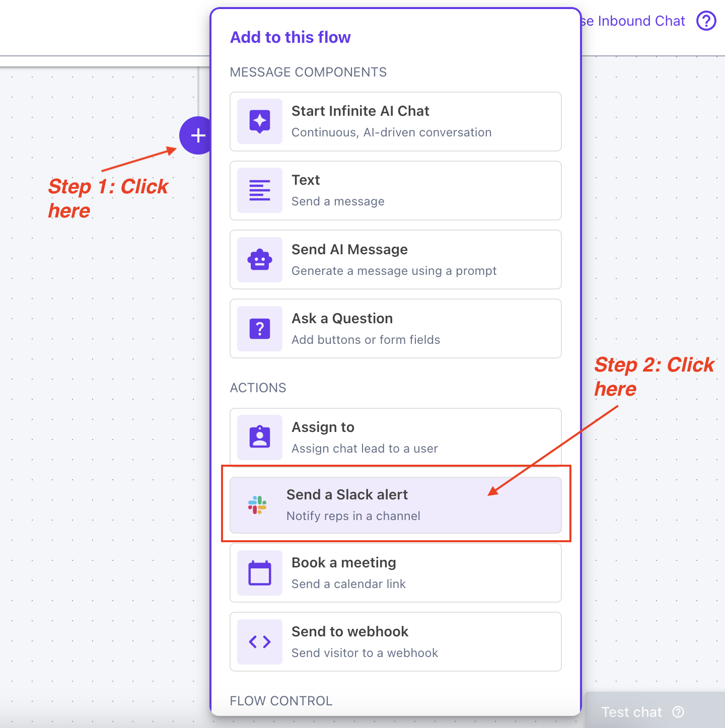The image size is (725, 728).
Task: Click the Slack logo icon
Action: tap(257, 505)
